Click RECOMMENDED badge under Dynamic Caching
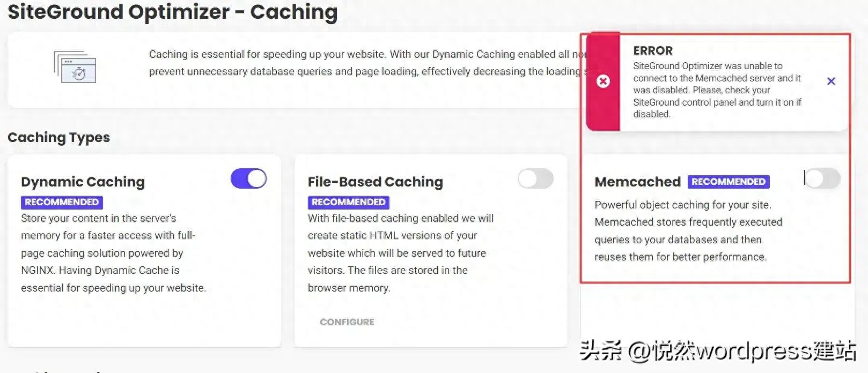Viewport: 868px width, 373px height. (x=62, y=202)
